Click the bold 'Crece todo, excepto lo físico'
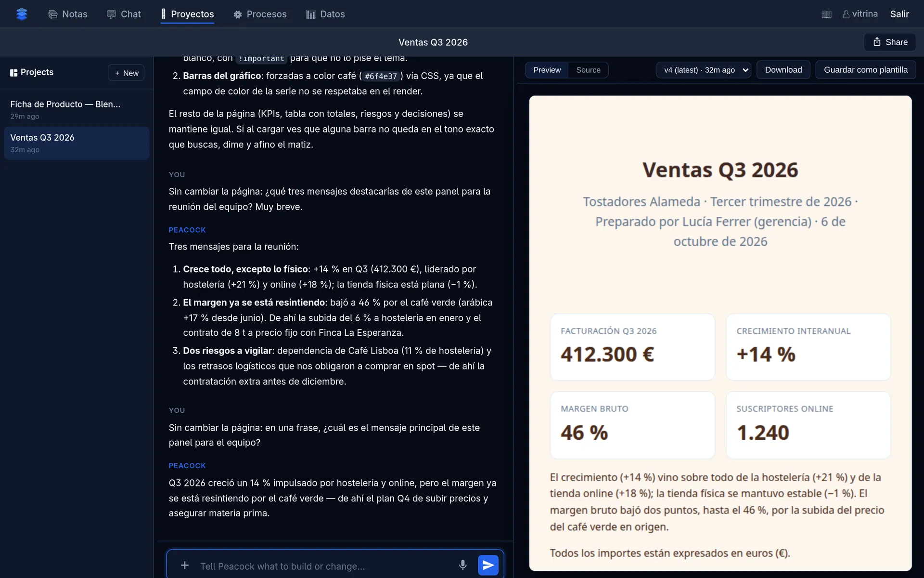 tap(245, 269)
